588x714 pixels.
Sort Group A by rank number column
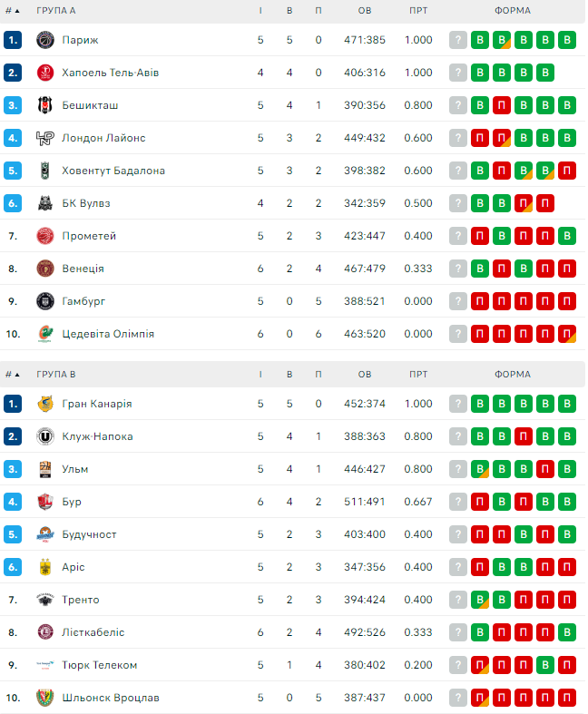13,11
